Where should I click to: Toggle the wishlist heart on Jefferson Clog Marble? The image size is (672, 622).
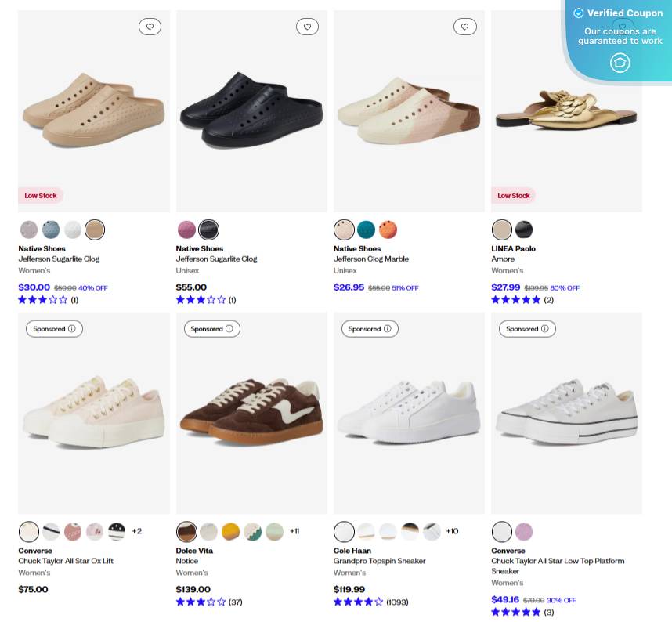coord(464,26)
